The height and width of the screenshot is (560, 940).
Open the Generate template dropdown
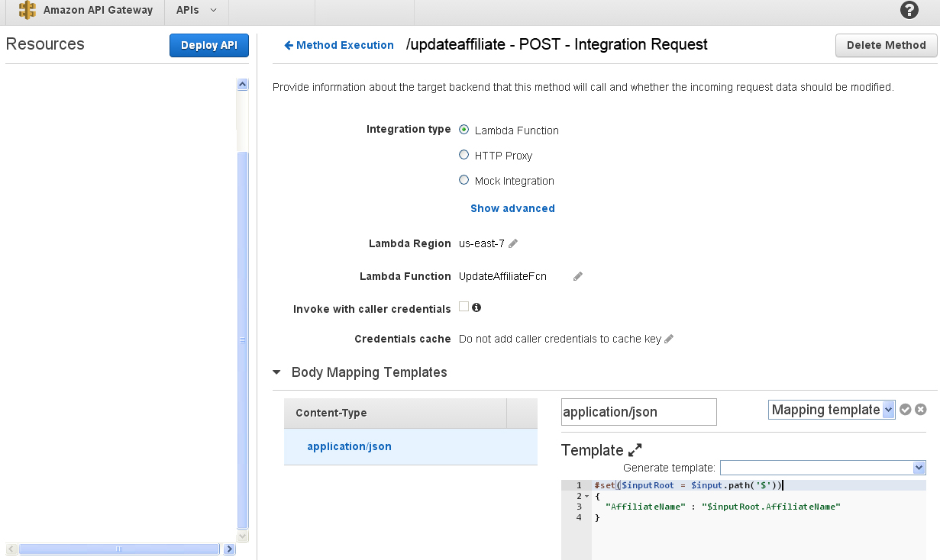[x=823, y=467]
